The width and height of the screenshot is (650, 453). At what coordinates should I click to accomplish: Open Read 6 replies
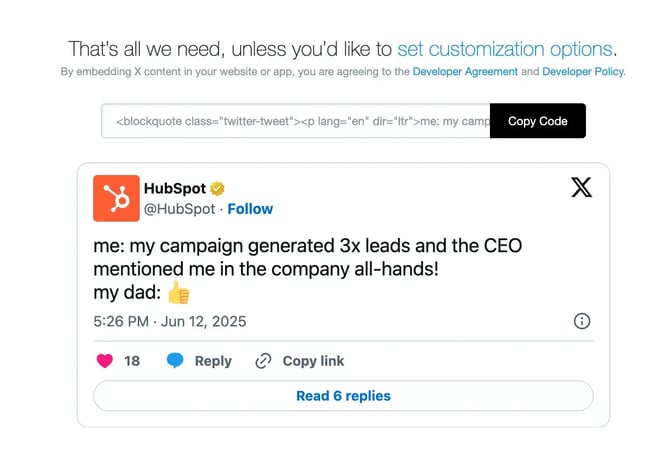tap(343, 396)
